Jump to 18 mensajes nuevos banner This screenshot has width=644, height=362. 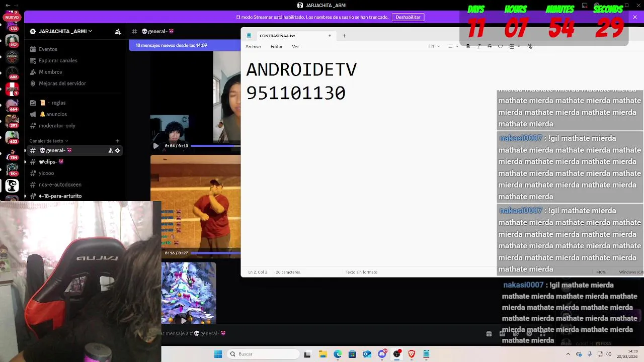point(185,45)
